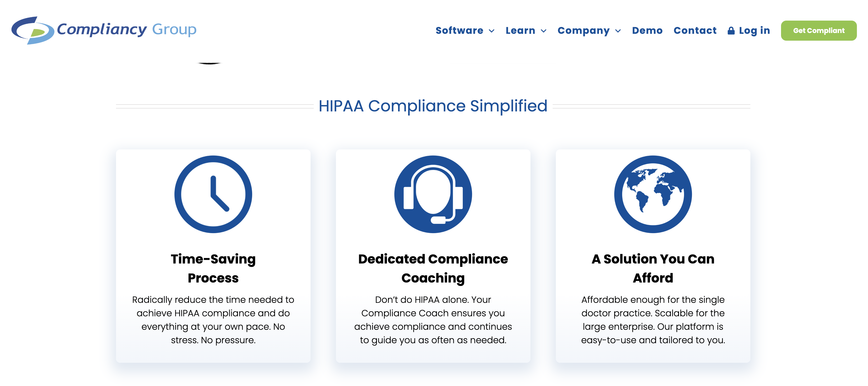Open the Software menu item
The image size is (868, 386).
459,31
